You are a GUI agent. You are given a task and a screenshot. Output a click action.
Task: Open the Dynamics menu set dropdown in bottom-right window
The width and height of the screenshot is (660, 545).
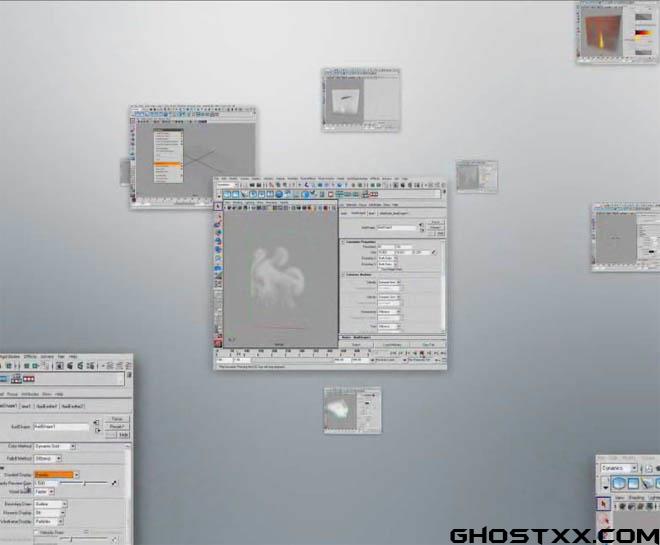tap(618, 468)
